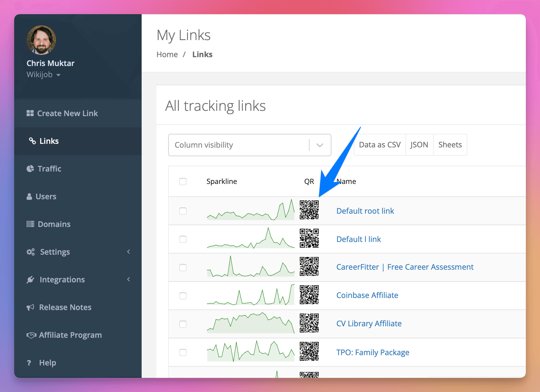Select the Integrations plug icon
The width and height of the screenshot is (540, 392).
pyautogui.click(x=30, y=279)
